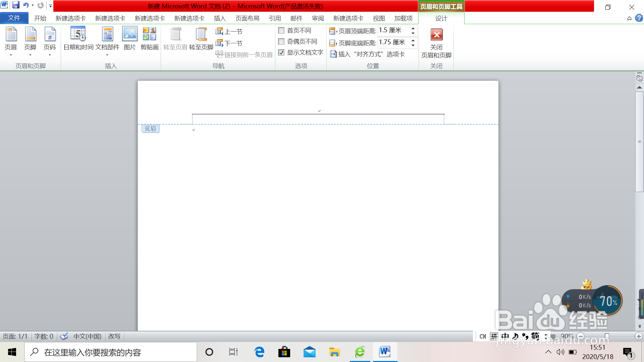Click 页面: 1/1 page indicator
Viewport: 644px width, 362px height.
[15, 336]
